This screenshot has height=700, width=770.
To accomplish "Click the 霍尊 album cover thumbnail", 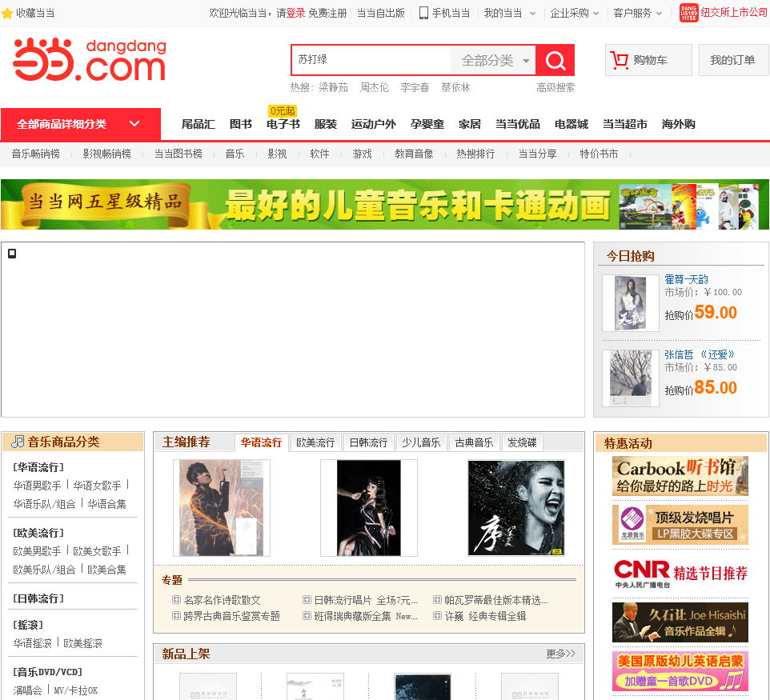I will [x=631, y=303].
